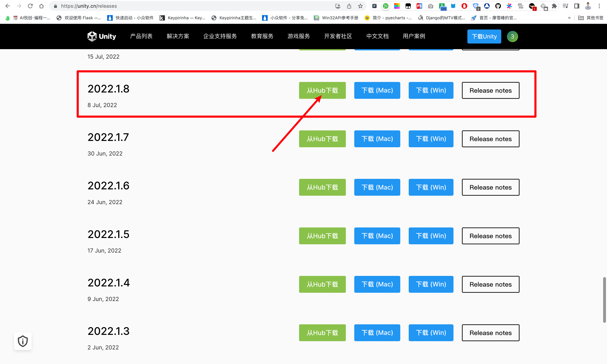
Task: Bookmark this page with the star icon
Action: tap(360, 6)
